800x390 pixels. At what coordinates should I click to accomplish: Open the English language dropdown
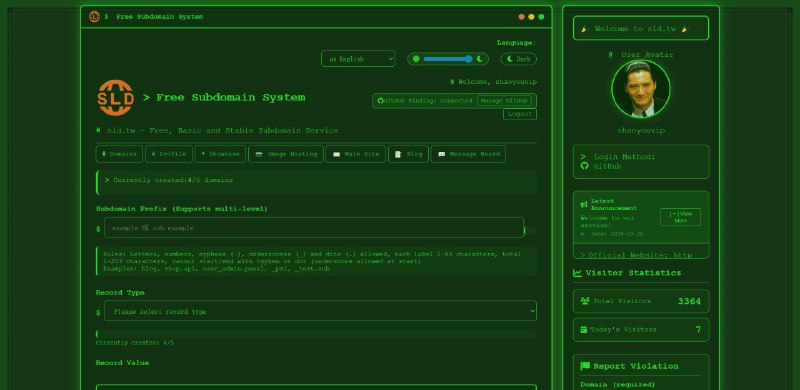(x=358, y=59)
